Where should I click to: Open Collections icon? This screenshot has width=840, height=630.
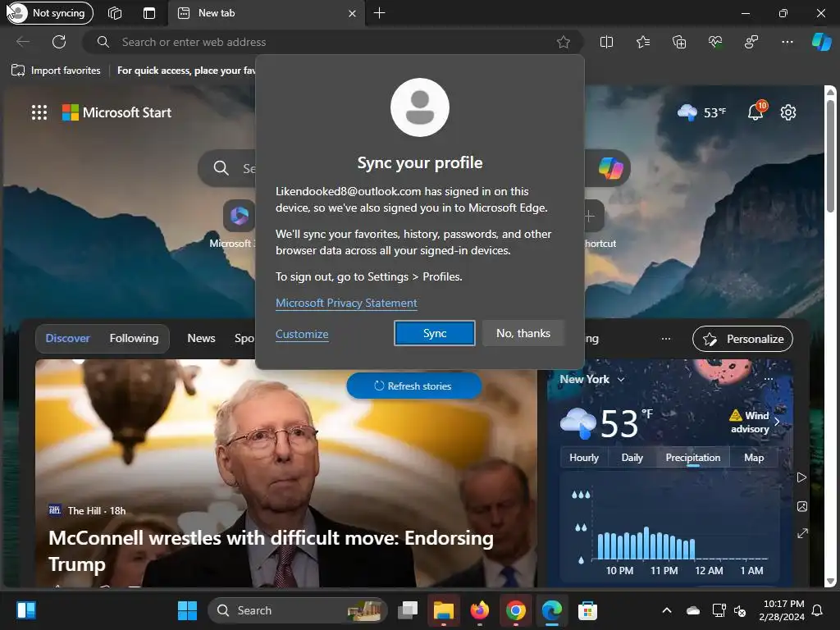pos(679,42)
